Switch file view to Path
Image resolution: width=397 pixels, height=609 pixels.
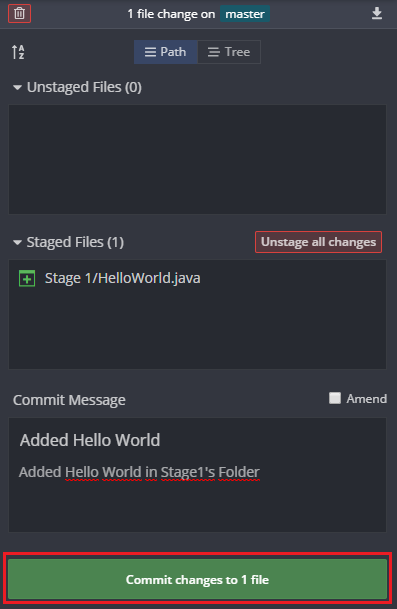[x=165, y=52]
